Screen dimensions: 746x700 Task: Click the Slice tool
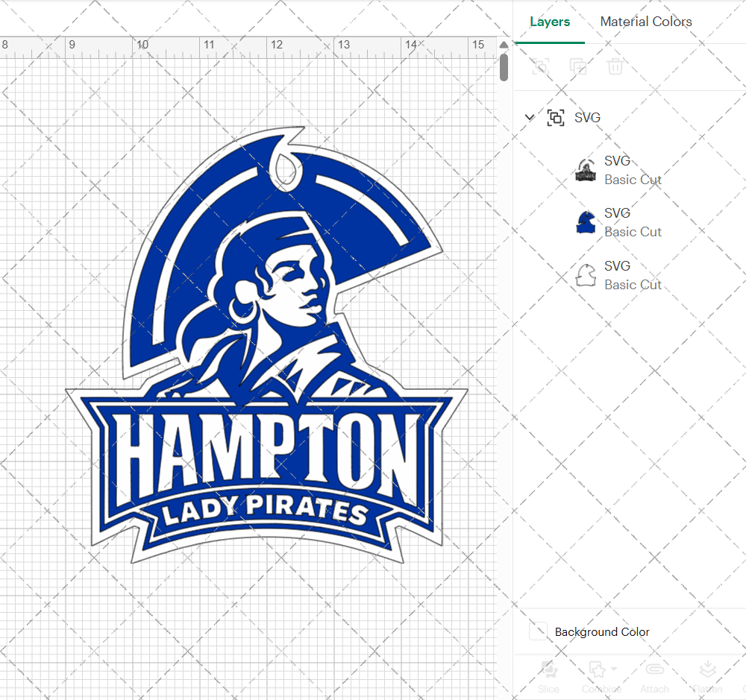[x=548, y=677]
